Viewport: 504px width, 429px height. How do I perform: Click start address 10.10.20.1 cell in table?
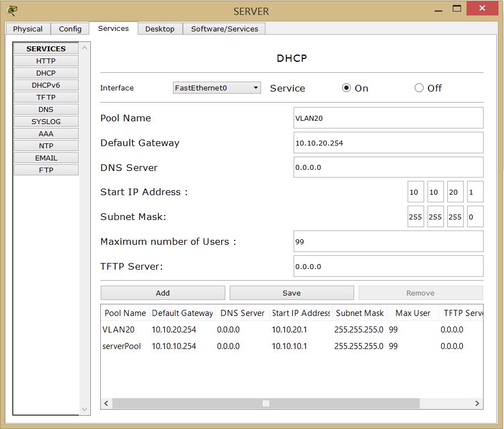click(289, 330)
